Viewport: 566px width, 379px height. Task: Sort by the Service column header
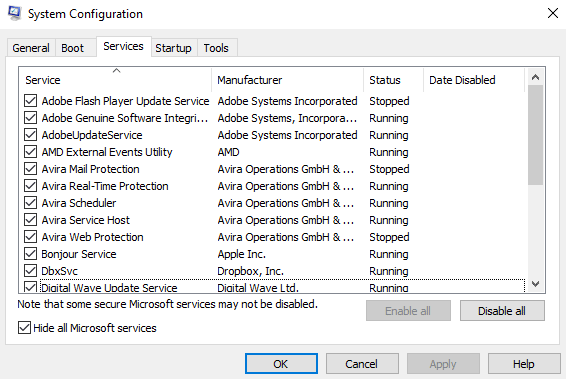[x=115, y=80]
